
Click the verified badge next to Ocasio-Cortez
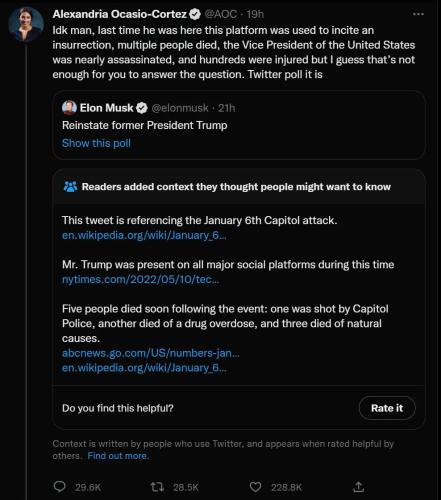coord(195,14)
